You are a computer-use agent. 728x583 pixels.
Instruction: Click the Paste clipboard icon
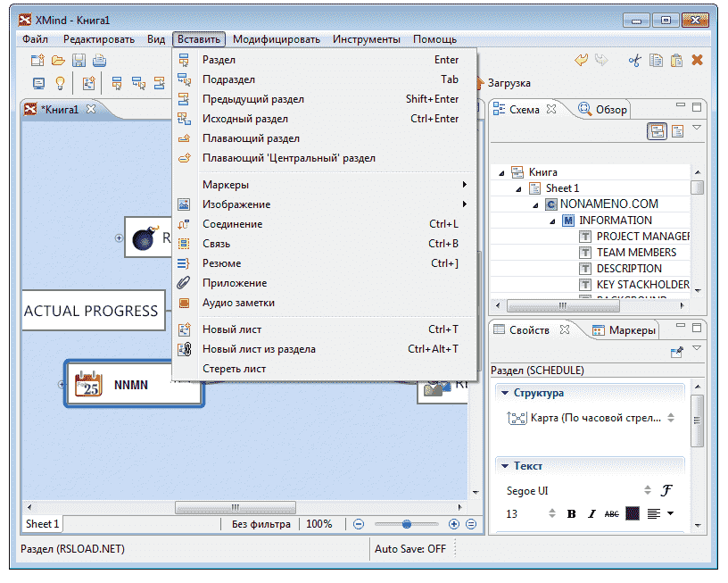(x=676, y=61)
